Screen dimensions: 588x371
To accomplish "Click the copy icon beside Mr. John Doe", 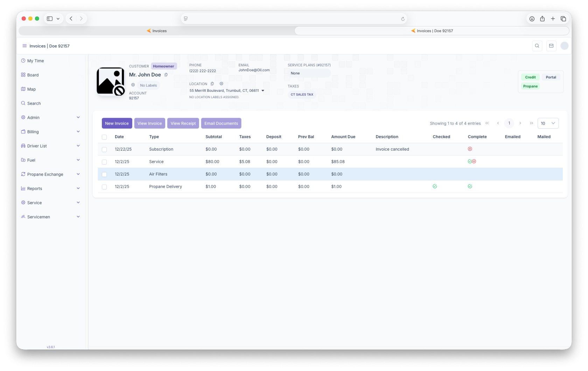I will tap(166, 75).
